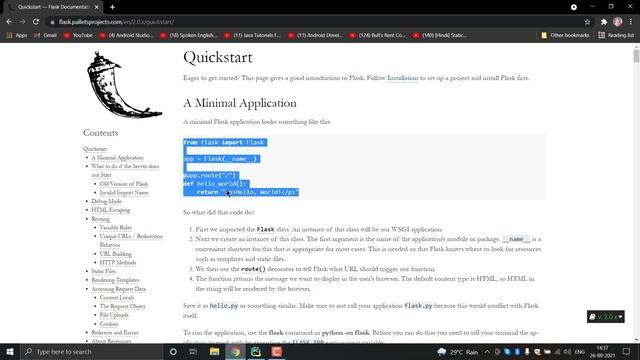Screen dimensions: 640x360
Task: Open Cortana circle on taskbar
Action: coord(173,352)
